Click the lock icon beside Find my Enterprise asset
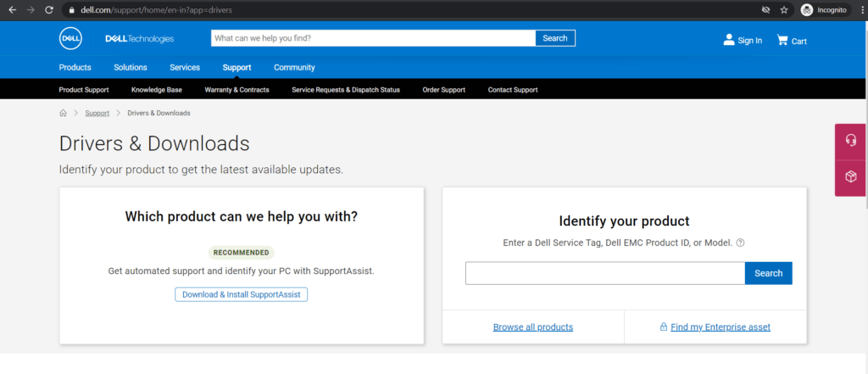Image resolution: width=868 pixels, height=374 pixels. [663, 327]
